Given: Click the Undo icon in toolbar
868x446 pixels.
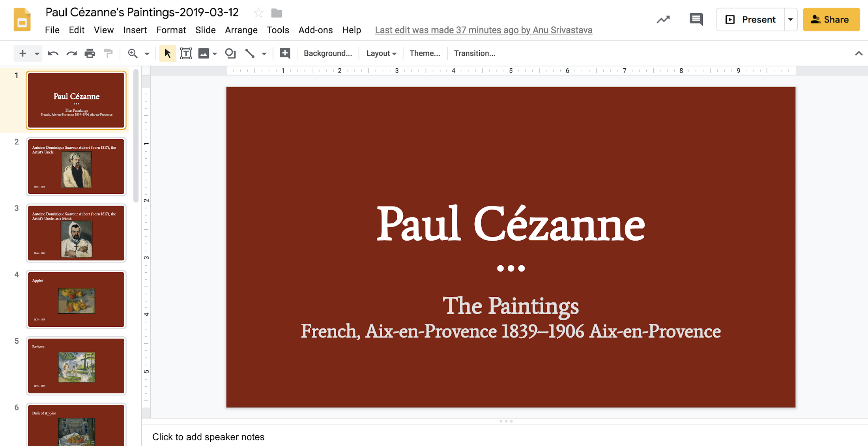Looking at the screenshot, I should point(53,53).
